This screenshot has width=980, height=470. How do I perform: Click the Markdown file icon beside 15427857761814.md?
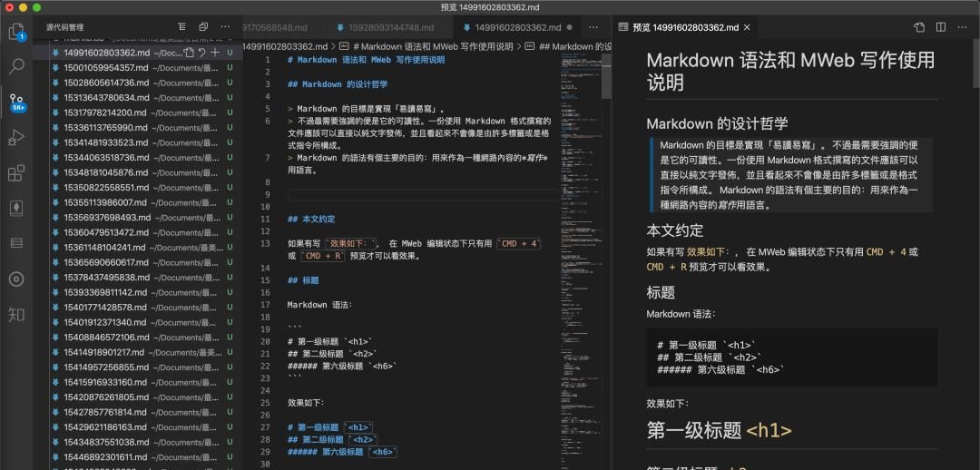tap(55, 413)
